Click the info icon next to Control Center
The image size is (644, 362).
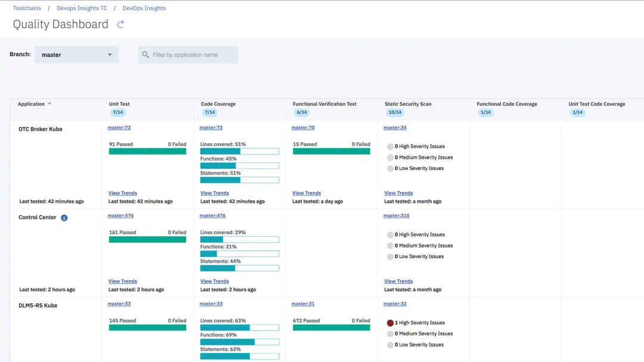[64, 218]
